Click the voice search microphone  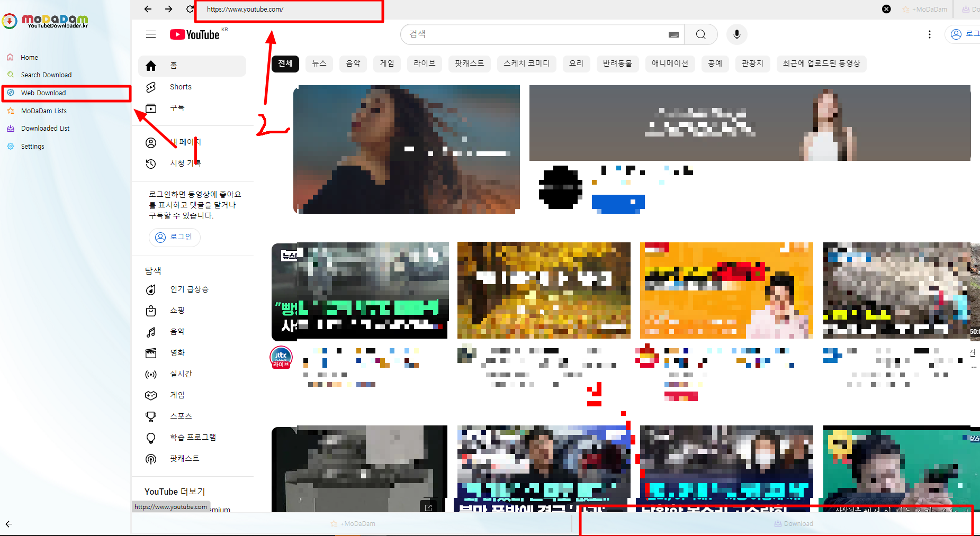(x=736, y=34)
